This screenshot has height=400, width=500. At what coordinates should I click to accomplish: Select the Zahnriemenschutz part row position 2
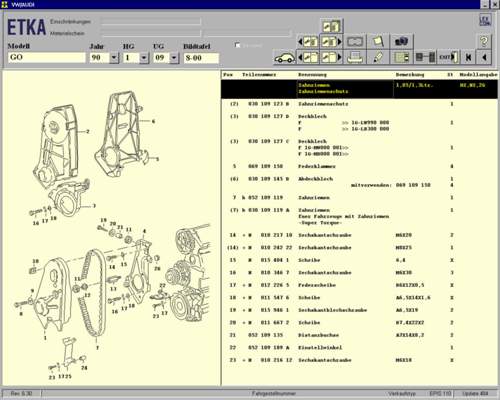[x=359, y=104]
